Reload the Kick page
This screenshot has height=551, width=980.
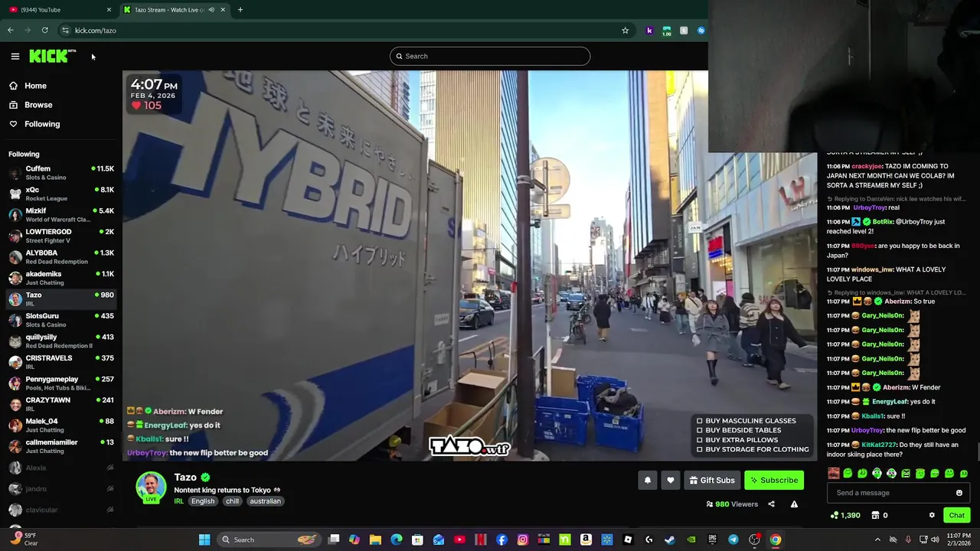(44, 31)
